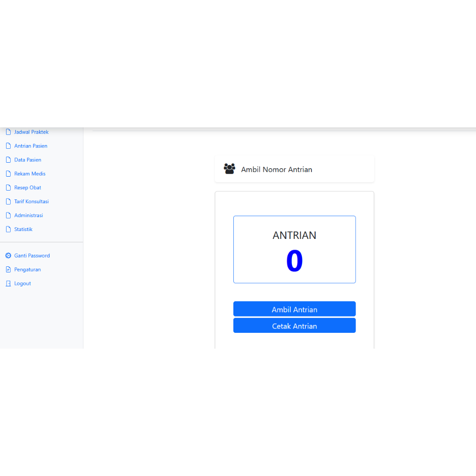Click the Ganti Password gear icon
This screenshot has width=476, height=476.
pyautogui.click(x=8, y=256)
